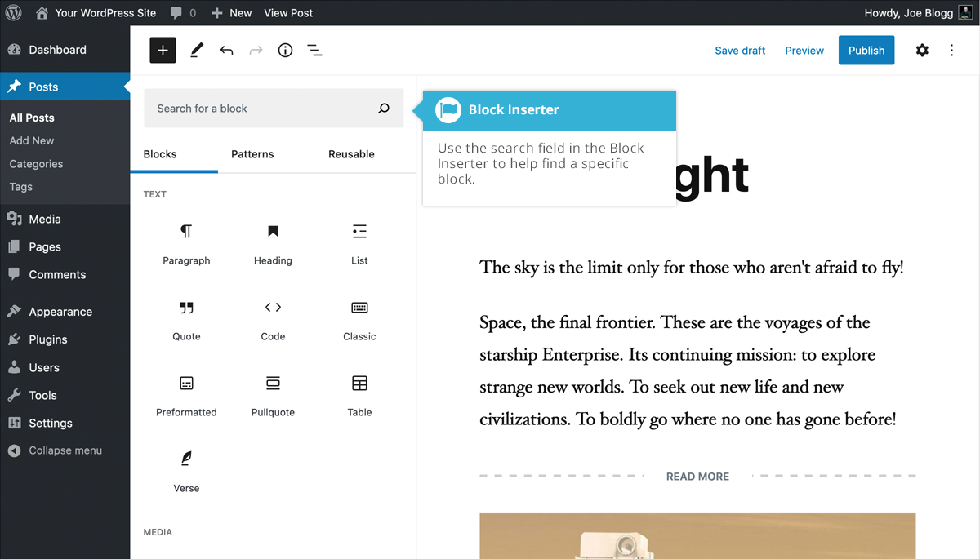Click the Undo arrow in toolbar
The image size is (980, 559).
pyautogui.click(x=226, y=51)
